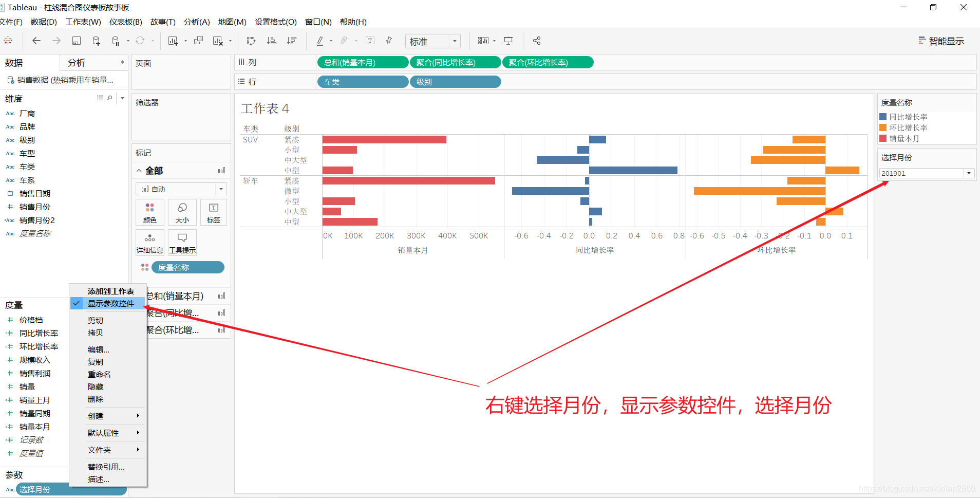Image resolution: width=980 pixels, height=498 pixels.
Task: Click the red 销量本月 legend swatch
Action: click(883, 138)
